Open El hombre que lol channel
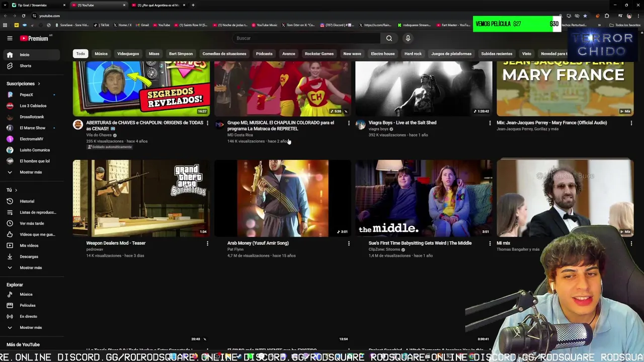 (x=31, y=161)
